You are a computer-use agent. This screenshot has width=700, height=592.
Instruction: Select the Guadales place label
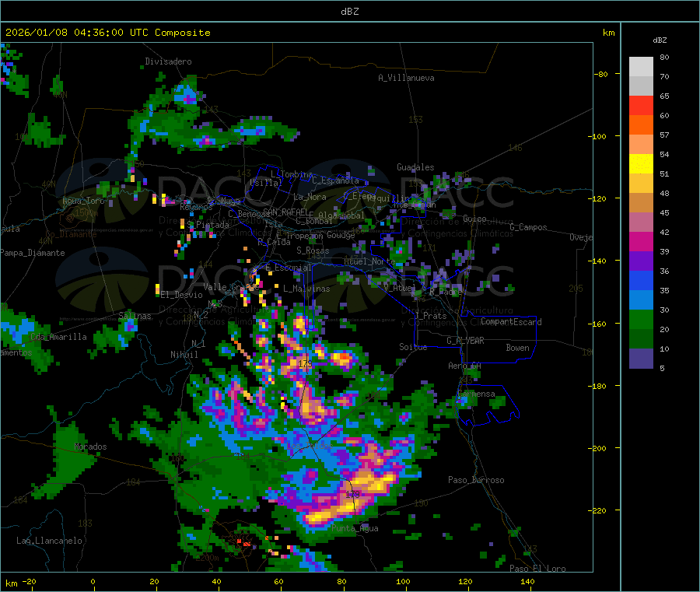coord(415,167)
